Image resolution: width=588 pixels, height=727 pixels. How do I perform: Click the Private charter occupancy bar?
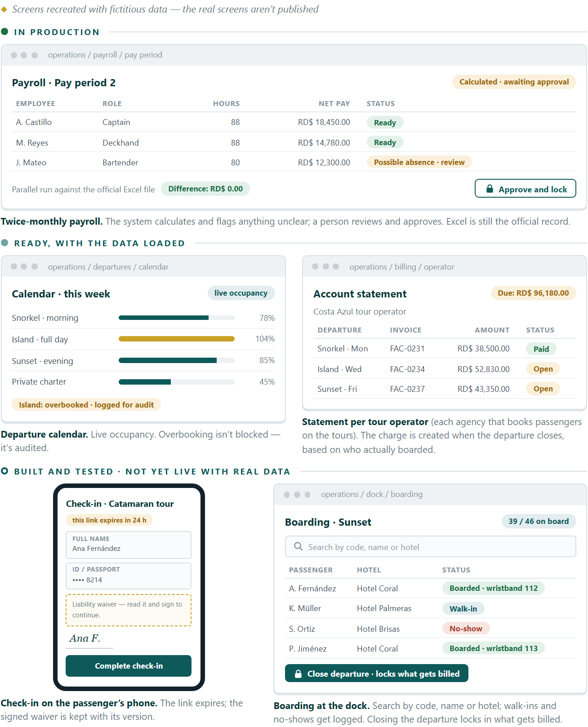click(x=177, y=382)
